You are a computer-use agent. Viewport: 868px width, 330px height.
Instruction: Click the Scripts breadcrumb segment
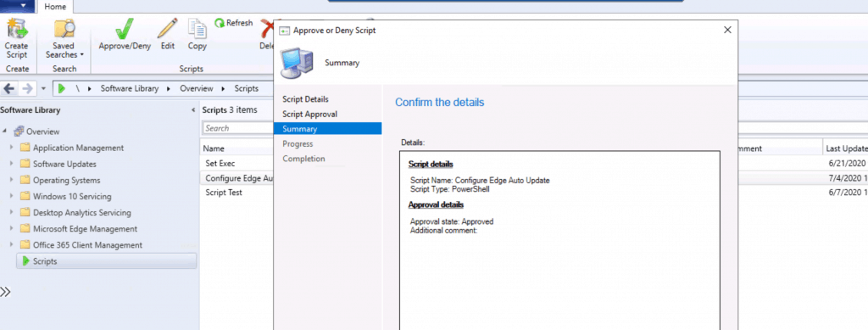point(247,88)
